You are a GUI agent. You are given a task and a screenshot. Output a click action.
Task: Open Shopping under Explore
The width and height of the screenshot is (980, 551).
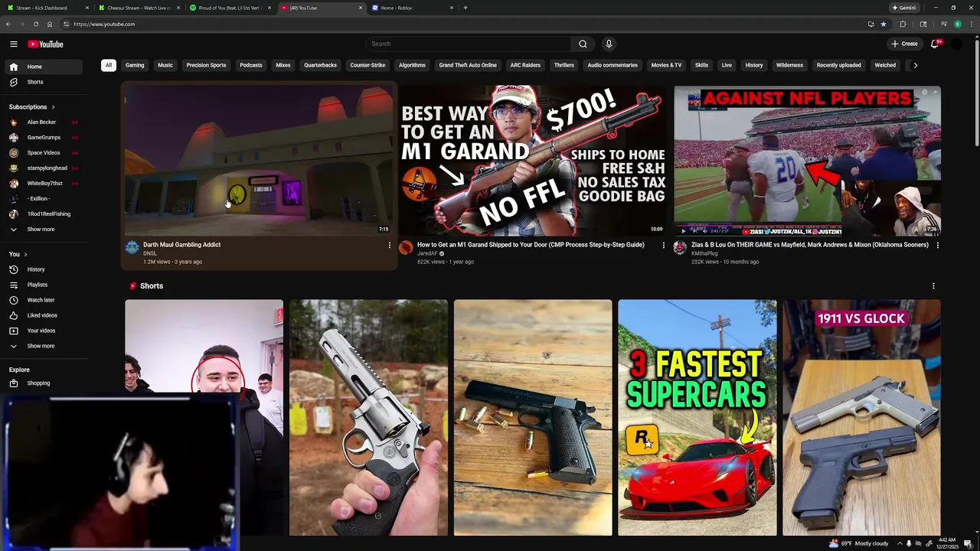click(x=44, y=383)
